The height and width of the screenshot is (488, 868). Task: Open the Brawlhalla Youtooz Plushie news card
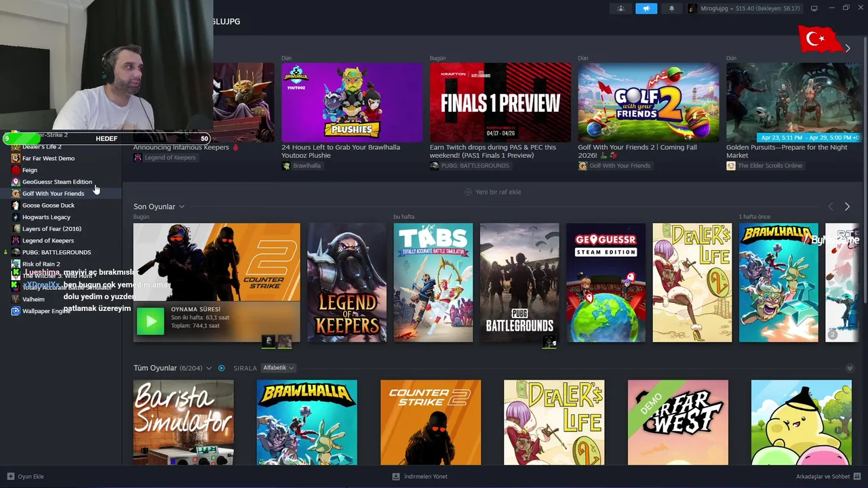(x=352, y=102)
